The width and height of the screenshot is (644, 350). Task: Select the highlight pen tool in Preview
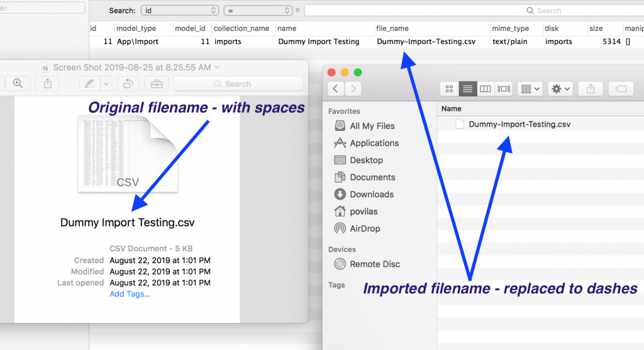(90, 84)
